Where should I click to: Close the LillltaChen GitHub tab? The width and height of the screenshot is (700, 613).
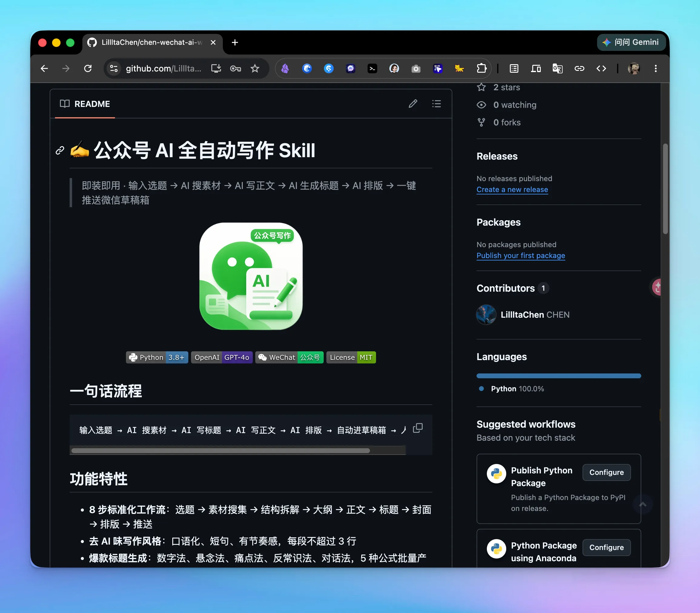213,42
